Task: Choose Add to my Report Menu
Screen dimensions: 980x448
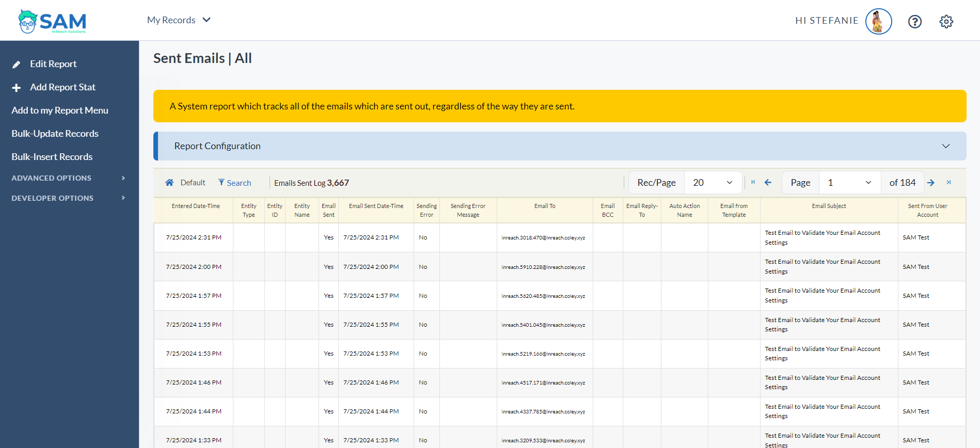Action: pyautogui.click(x=60, y=110)
